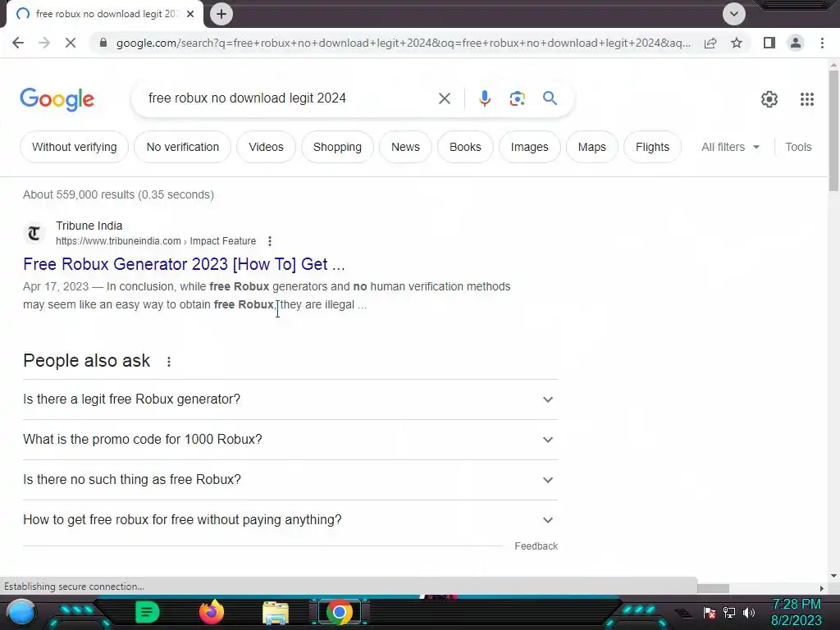Select the No verification filter chip

point(183,147)
